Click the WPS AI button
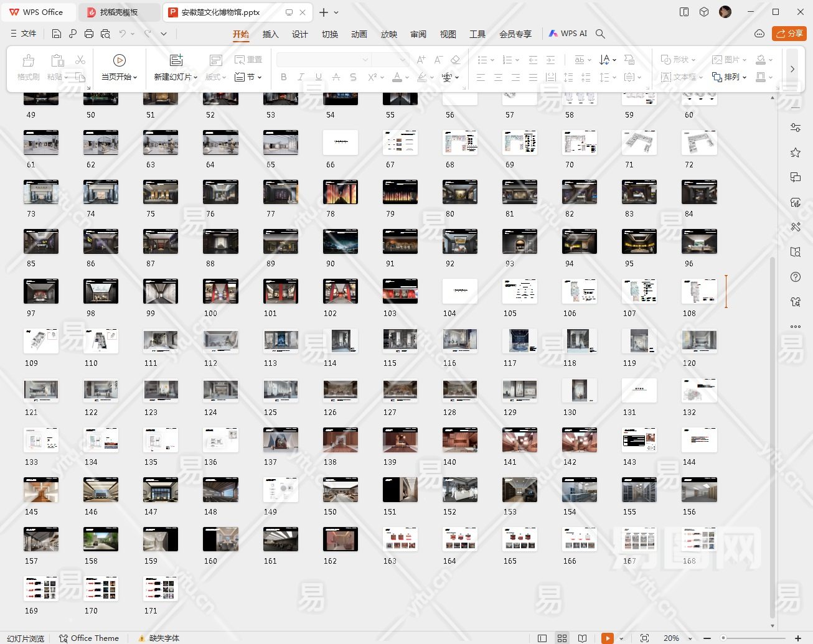 [568, 34]
